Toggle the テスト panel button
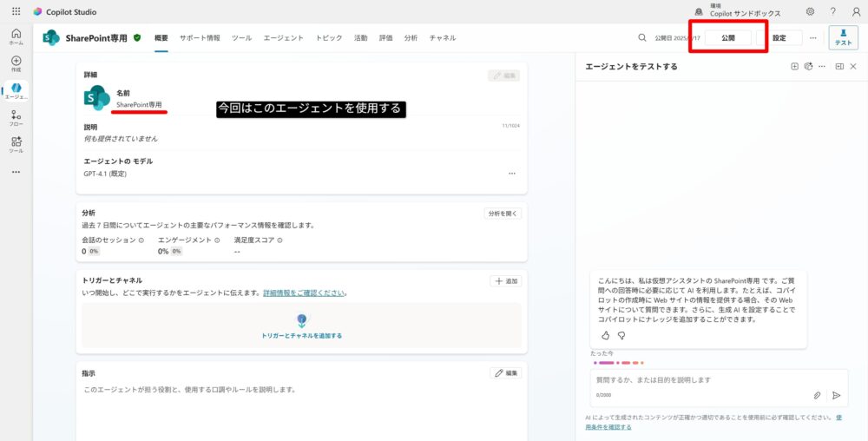868x441 pixels. coord(842,37)
